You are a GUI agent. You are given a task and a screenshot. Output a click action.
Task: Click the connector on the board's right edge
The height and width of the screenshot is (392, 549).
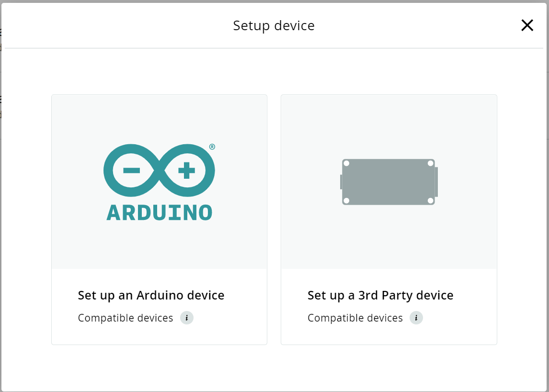436,182
